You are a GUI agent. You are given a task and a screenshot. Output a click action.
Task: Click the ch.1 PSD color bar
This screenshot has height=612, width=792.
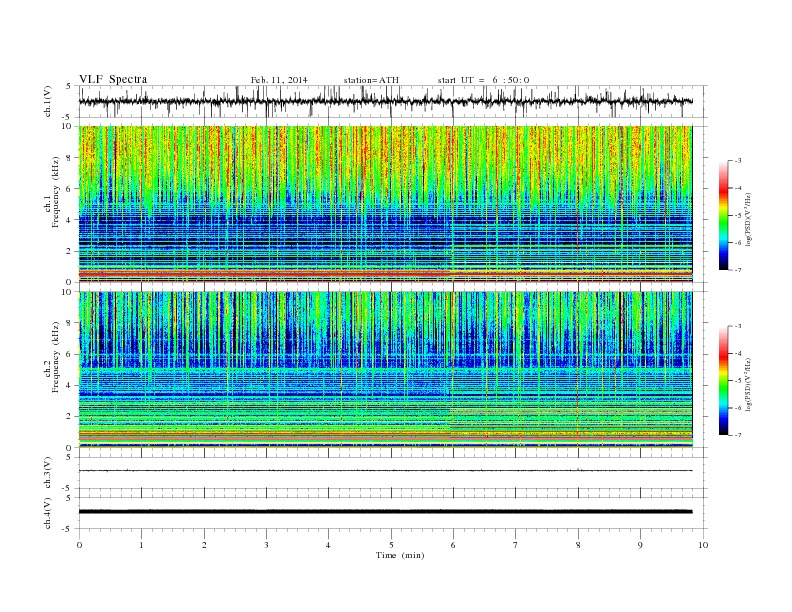coord(724,215)
